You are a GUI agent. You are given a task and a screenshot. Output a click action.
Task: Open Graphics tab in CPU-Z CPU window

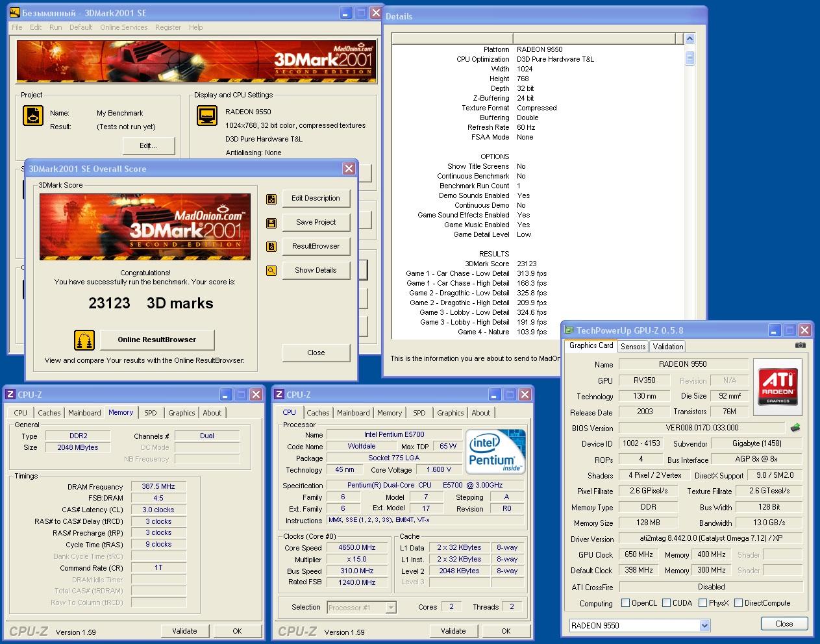451,413
